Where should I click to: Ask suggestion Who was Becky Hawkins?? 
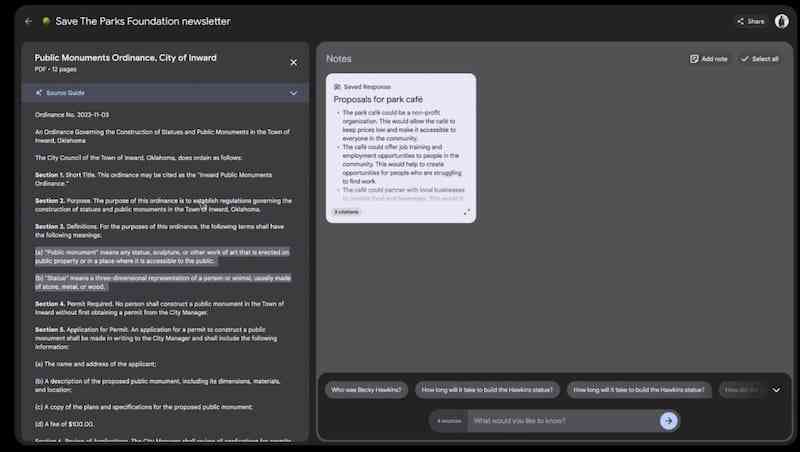366,390
